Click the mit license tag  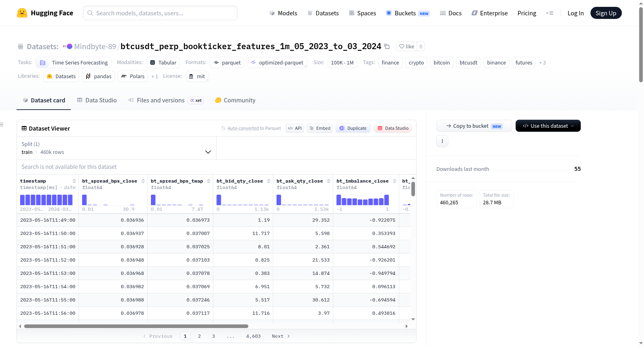tap(197, 76)
